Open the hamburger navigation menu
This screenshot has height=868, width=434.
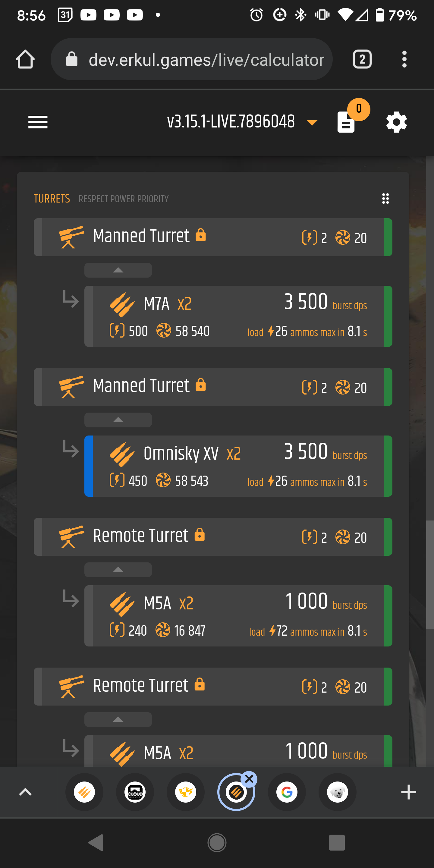coord(38,122)
